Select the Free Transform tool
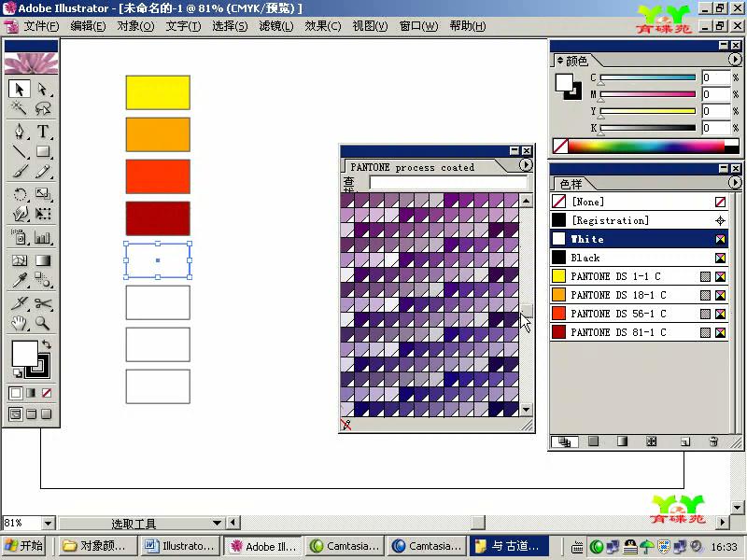Viewport: 747px width, 560px height. click(43, 214)
